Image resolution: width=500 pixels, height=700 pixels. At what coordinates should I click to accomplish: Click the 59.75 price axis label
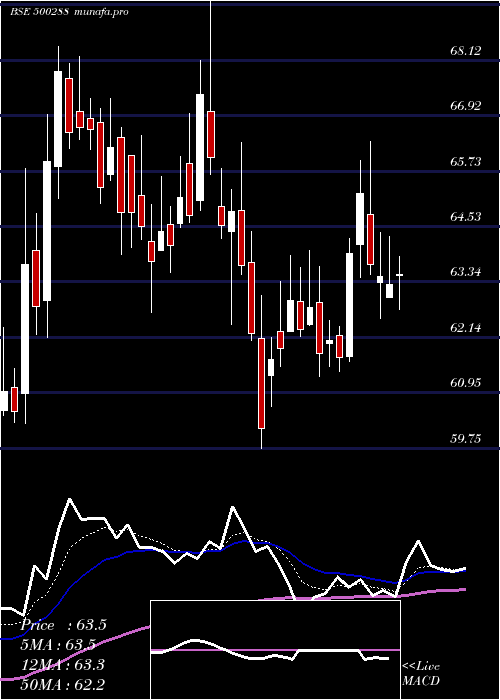click(465, 438)
